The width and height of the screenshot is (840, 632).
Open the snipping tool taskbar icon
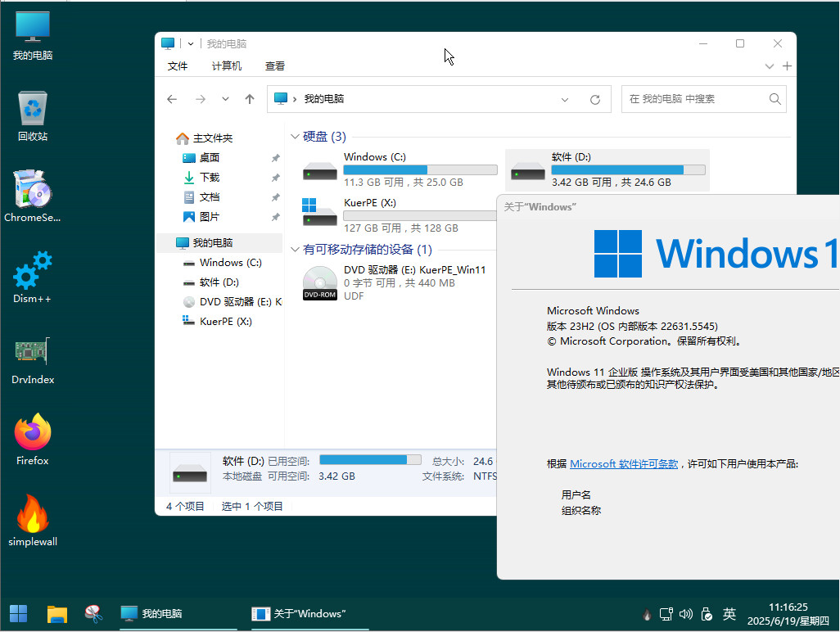click(94, 614)
